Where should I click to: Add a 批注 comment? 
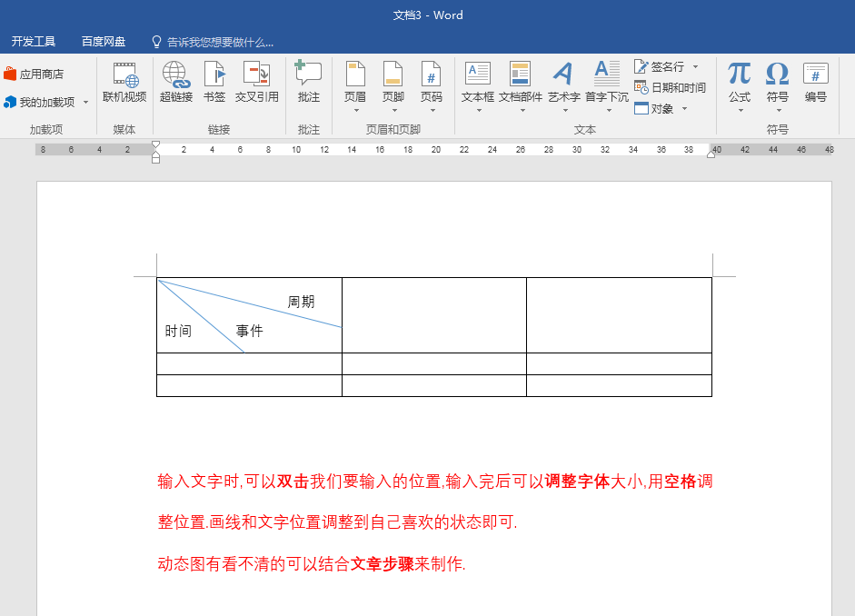[x=309, y=82]
